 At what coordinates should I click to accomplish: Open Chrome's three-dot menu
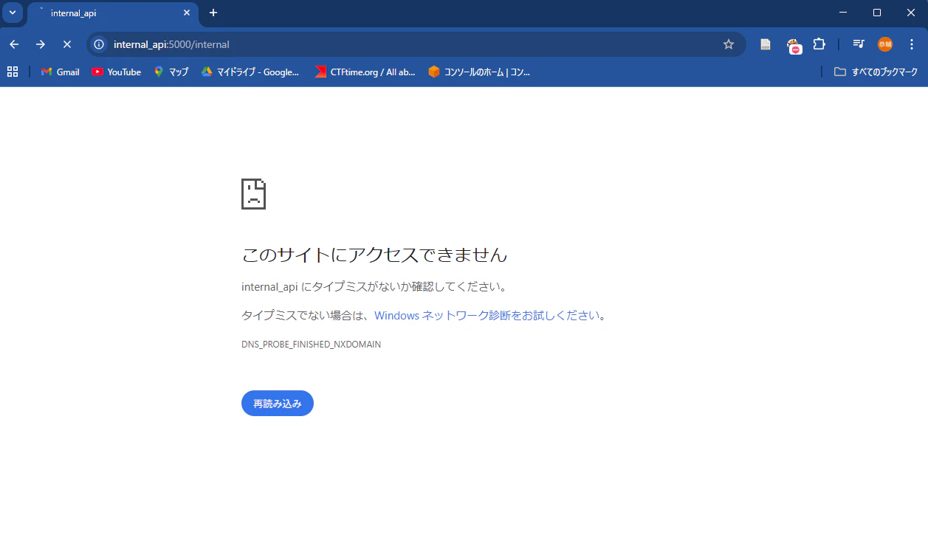pyautogui.click(x=912, y=44)
